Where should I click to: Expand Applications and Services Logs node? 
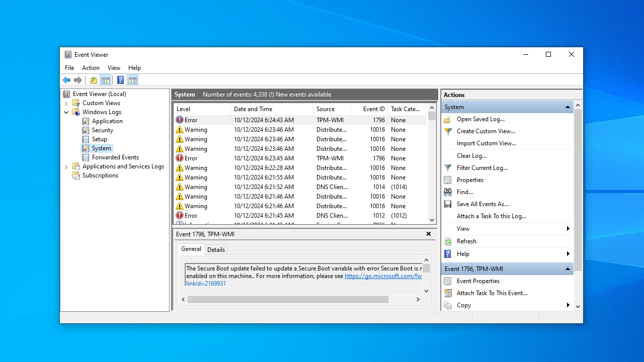(66, 167)
